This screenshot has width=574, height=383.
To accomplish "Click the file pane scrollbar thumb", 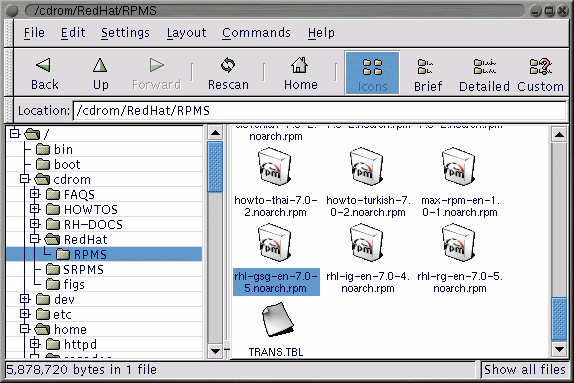I will [559, 319].
